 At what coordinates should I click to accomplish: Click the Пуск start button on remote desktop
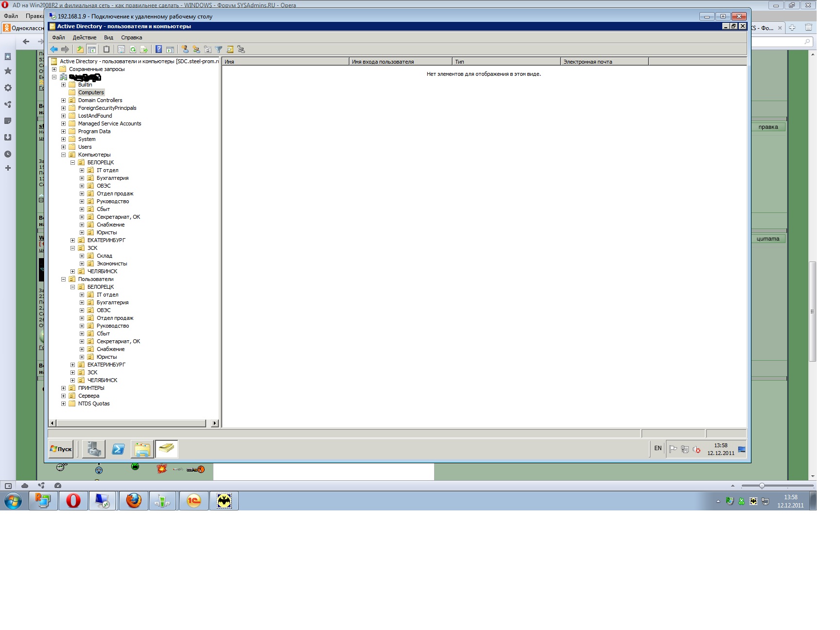61,449
